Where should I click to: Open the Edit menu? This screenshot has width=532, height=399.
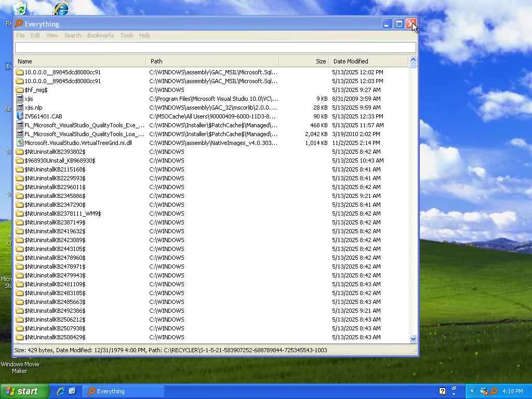(35, 35)
